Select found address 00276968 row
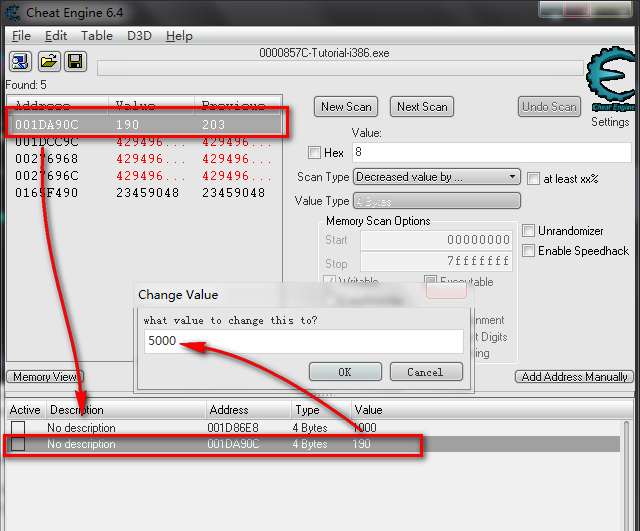The image size is (640, 531). 144,159
